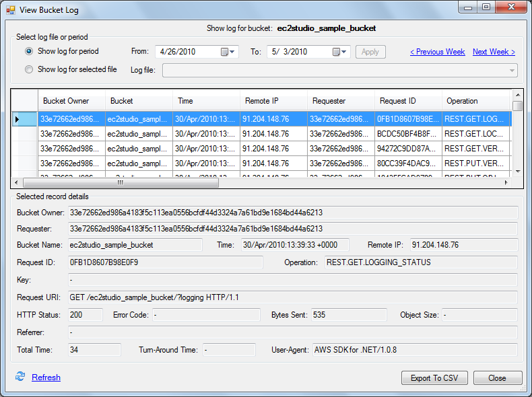Click the Request URI field
532x397 pixels.
(293, 297)
